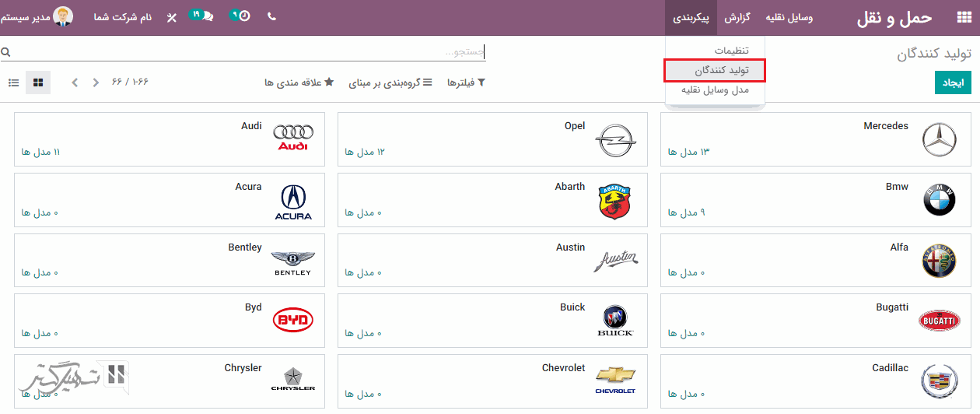Open the علاقه مندی ها favorites dropdown
Viewport: 980px width, 414px height.
299,82
